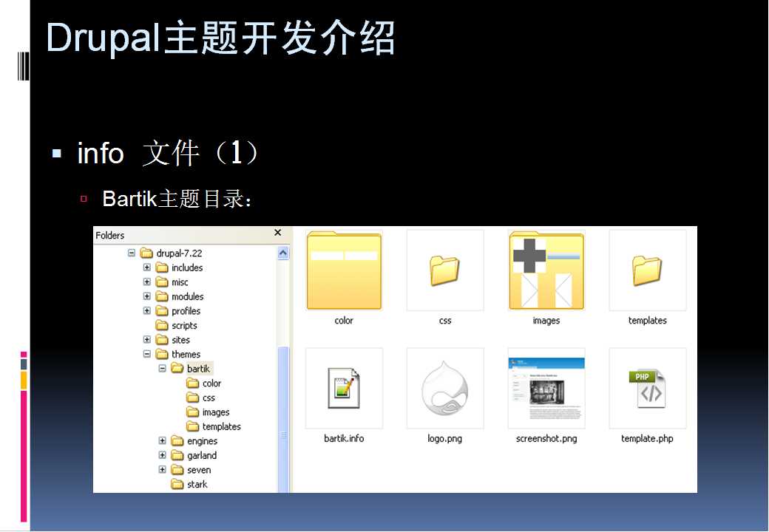Click the folder tree scrollbar thumb
769x532 pixels.
point(283,419)
